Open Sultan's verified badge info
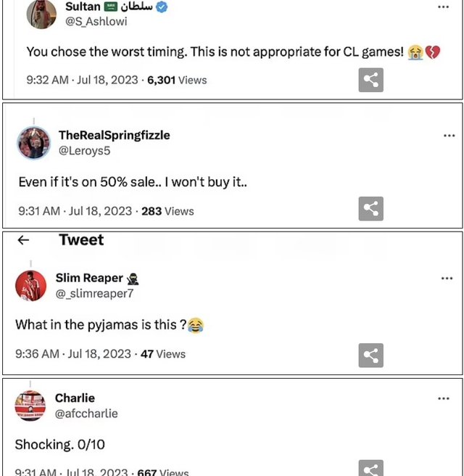This screenshot has width=464, height=476. coord(162,7)
